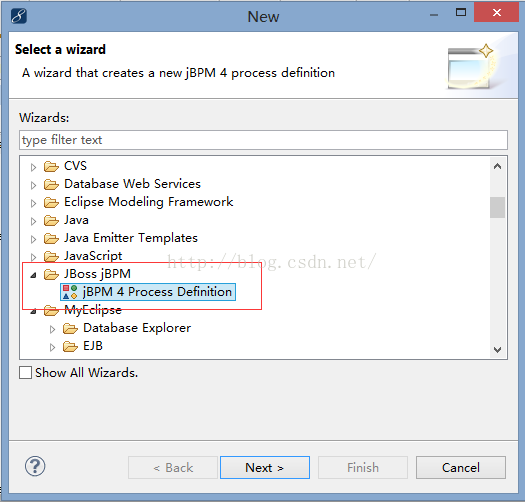Click the scroll down arrow of wizard list
This screenshot has height=502, width=525.
497,350
